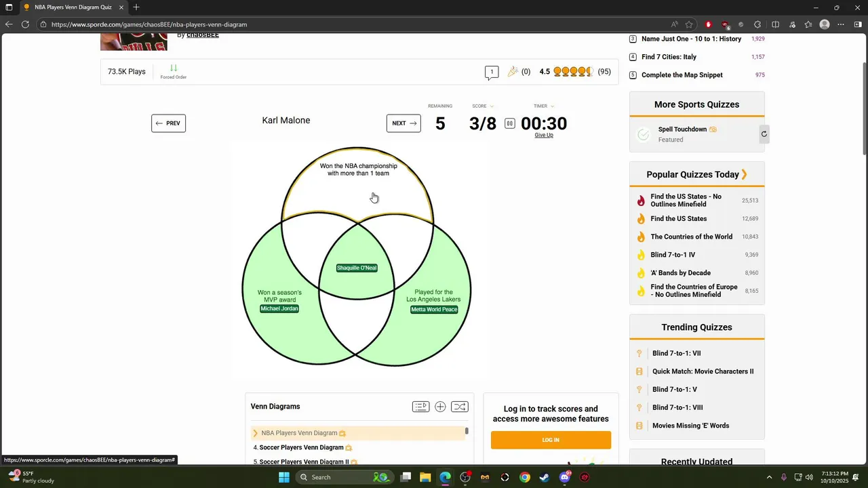Open Movies Missing 'E' Words quiz
The width and height of the screenshot is (868, 488).
click(x=690, y=426)
